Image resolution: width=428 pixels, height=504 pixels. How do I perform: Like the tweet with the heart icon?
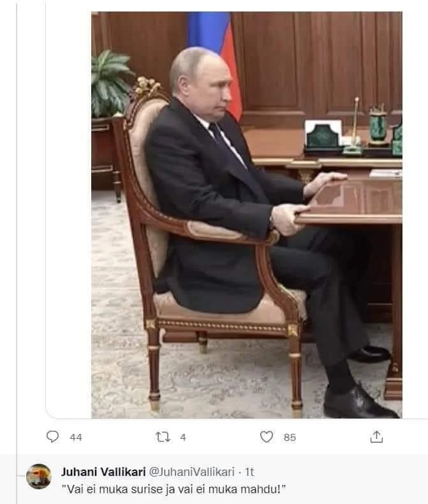point(267,437)
